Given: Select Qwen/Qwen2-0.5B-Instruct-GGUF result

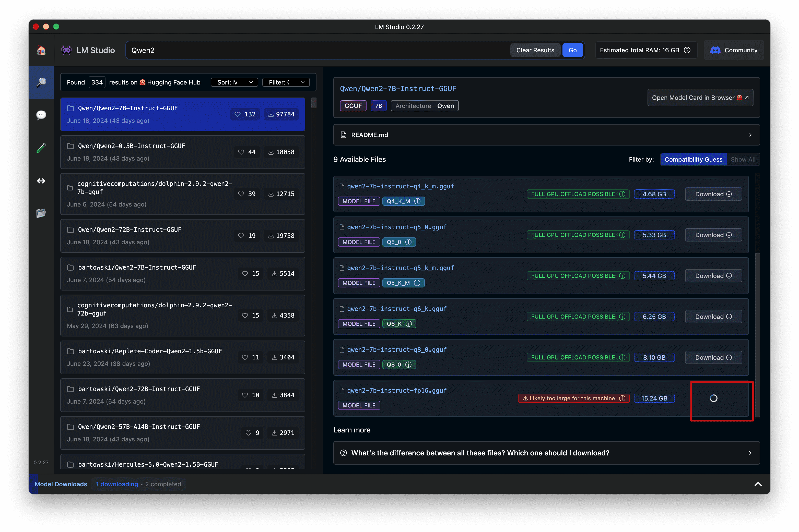Looking at the screenshot, I should 183,152.
